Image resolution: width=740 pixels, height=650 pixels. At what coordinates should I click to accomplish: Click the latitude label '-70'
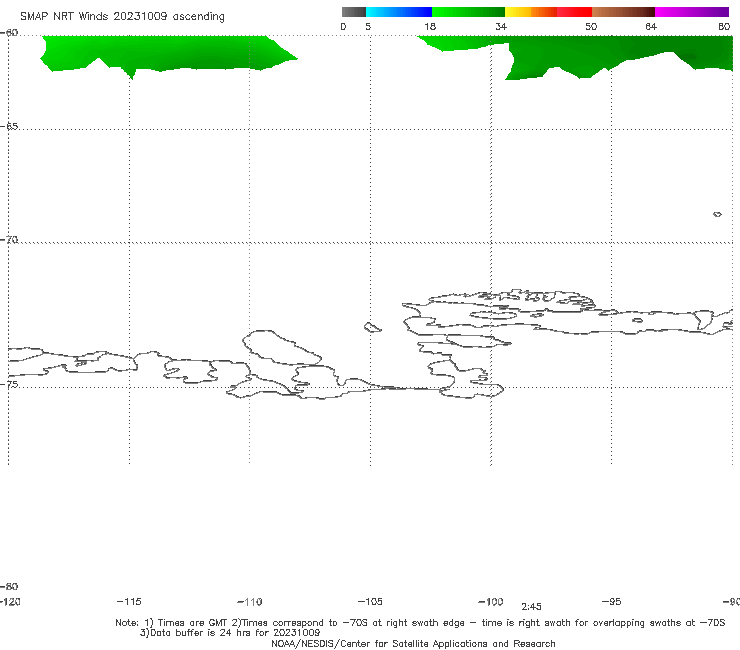[9, 240]
